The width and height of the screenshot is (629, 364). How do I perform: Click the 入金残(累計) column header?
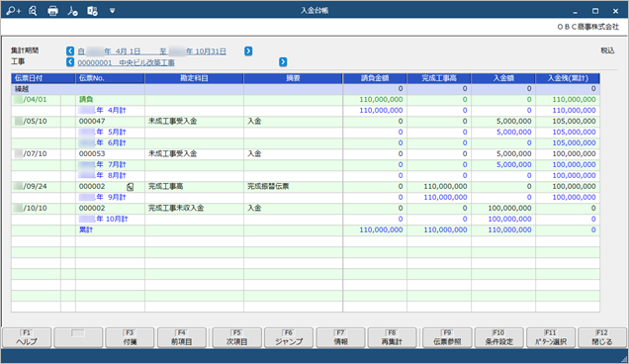(x=568, y=78)
